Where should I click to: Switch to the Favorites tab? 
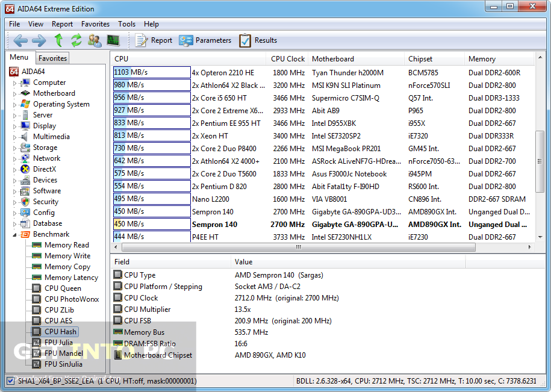click(52, 57)
